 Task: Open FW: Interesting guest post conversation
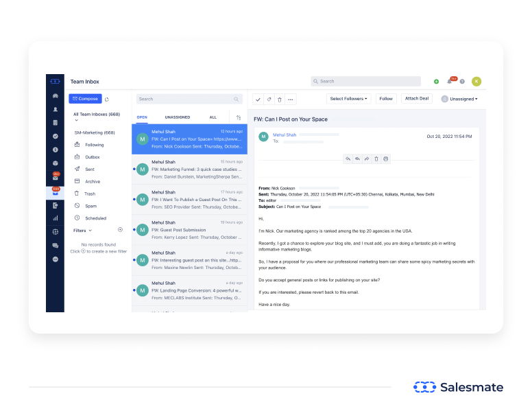point(189,260)
